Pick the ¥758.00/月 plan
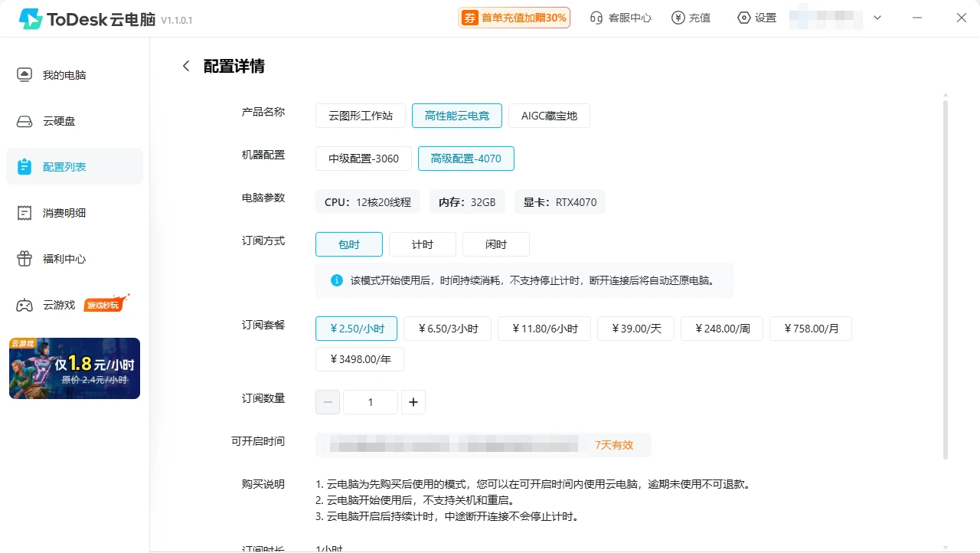This screenshot has width=980, height=553. pyautogui.click(x=811, y=329)
